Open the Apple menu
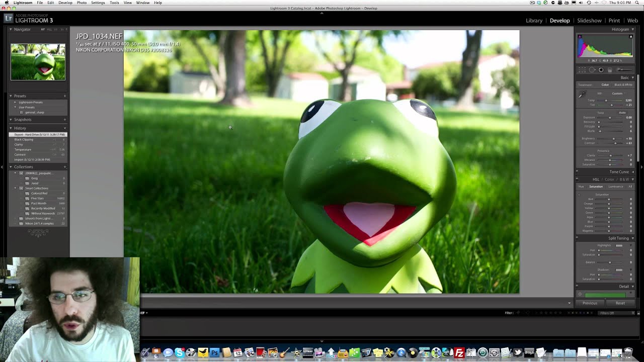Image resolution: width=644 pixels, height=362 pixels. tap(7, 3)
